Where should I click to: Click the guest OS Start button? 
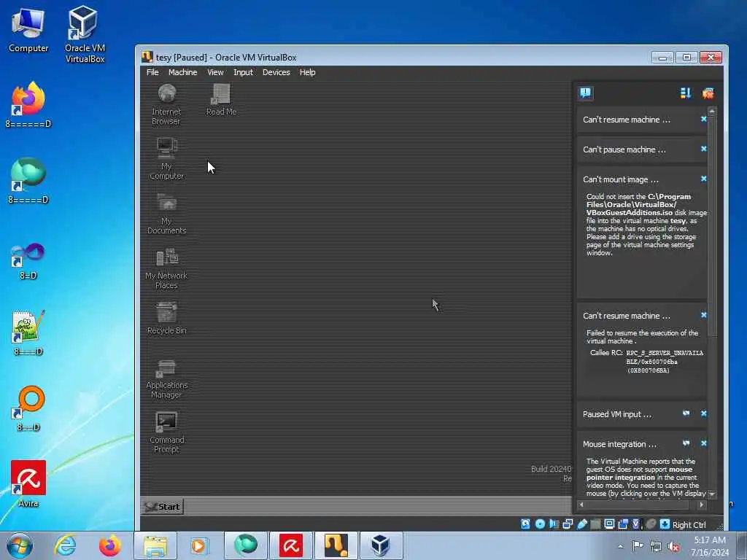[163, 507]
